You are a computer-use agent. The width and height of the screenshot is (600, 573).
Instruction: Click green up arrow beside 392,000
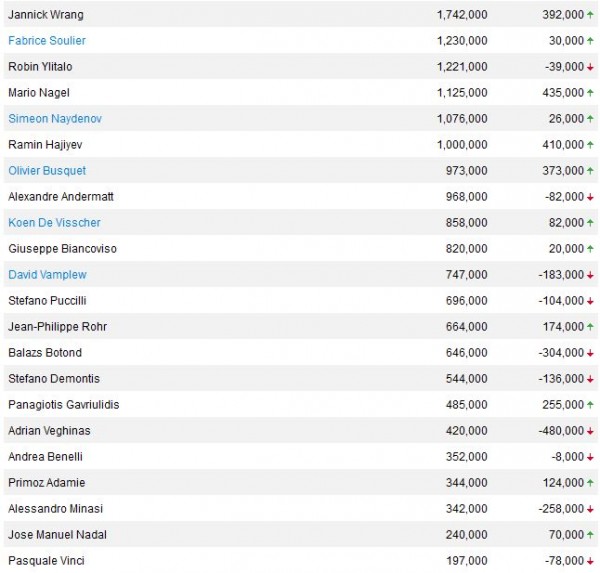click(x=590, y=15)
